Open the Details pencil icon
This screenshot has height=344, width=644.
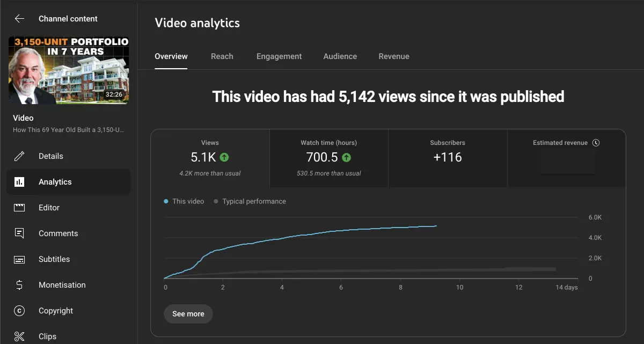point(19,156)
